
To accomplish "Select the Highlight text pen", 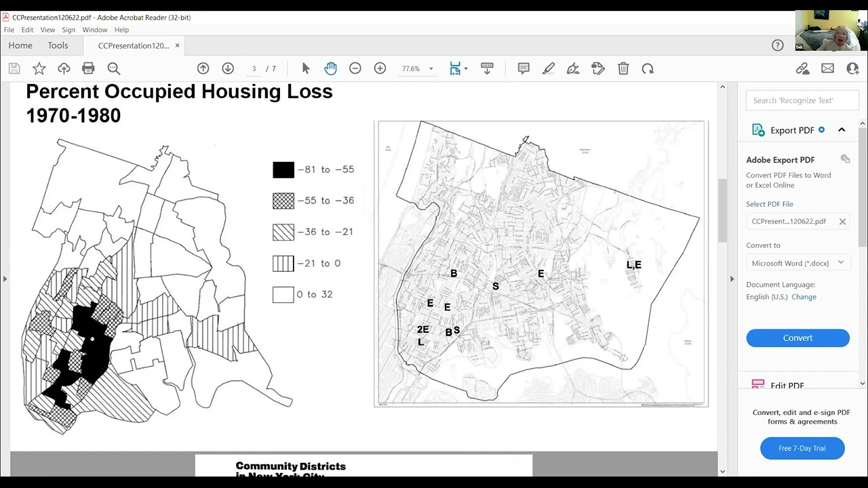I will (549, 68).
